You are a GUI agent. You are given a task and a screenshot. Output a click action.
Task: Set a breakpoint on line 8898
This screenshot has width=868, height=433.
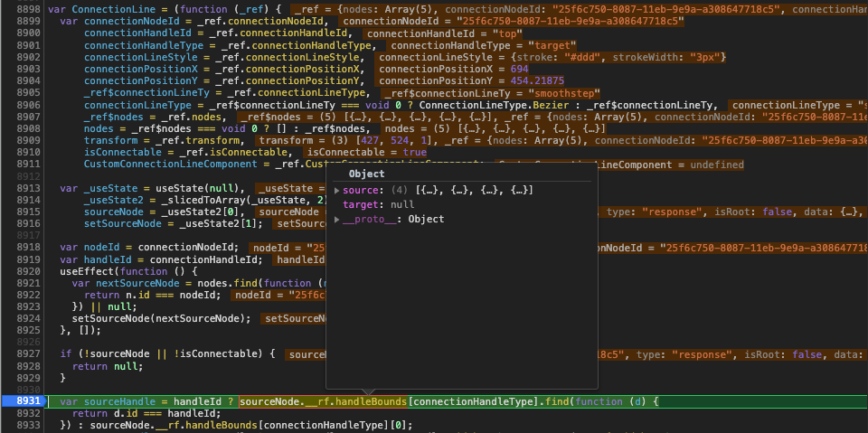pyautogui.click(x=28, y=9)
